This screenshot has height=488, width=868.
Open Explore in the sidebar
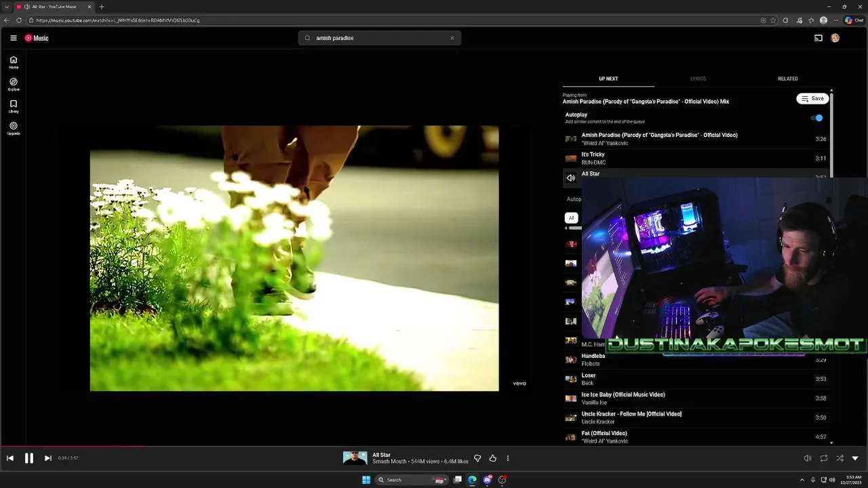click(14, 84)
